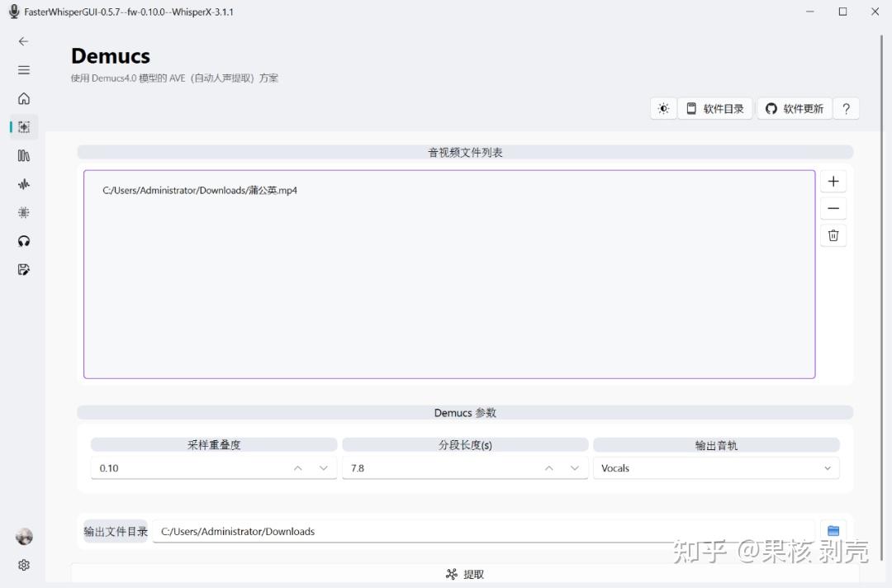Screen dimensions: 892x588
Task: Start extraction with the 提取 button
Action: pos(465,573)
